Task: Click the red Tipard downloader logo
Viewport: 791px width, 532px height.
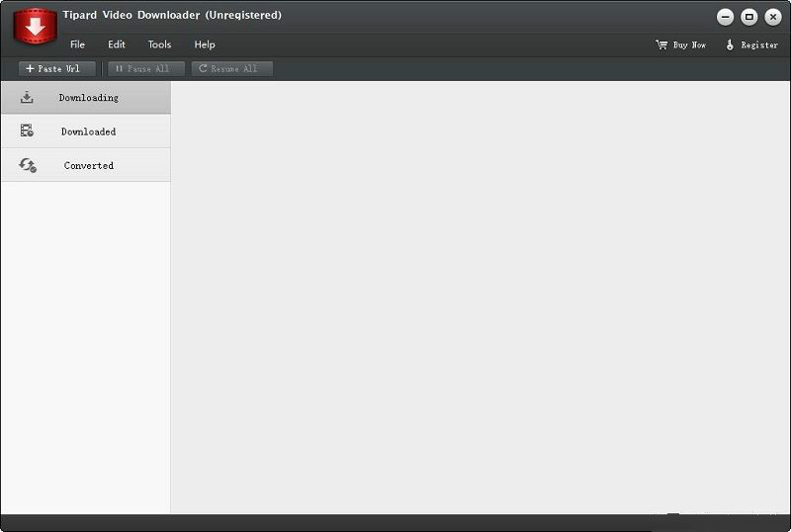Action: [x=35, y=26]
